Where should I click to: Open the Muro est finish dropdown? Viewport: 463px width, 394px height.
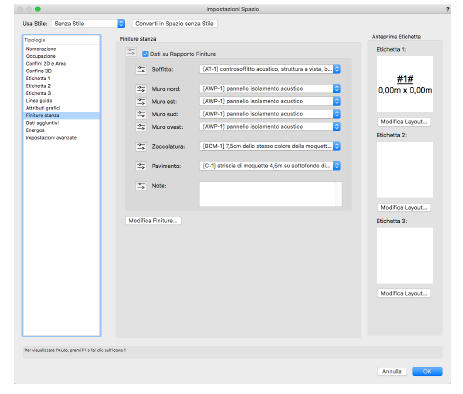(270, 101)
